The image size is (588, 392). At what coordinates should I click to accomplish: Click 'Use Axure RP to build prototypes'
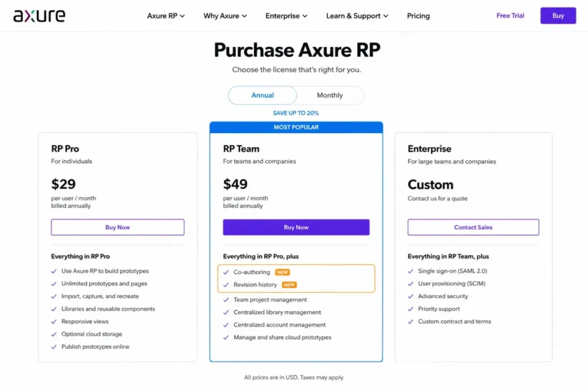pyautogui.click(x=105, y=271)
